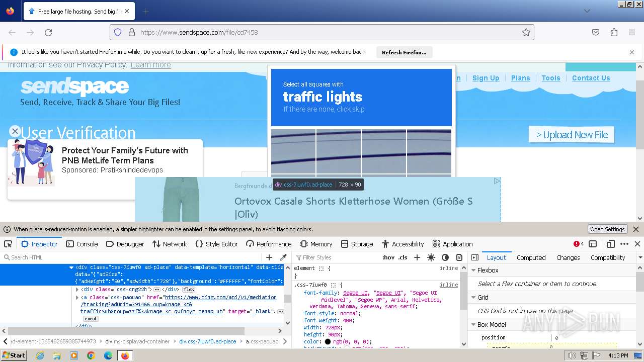Close the Developer Tools panel
Screen dimensions: 644x362
(637, 244)
